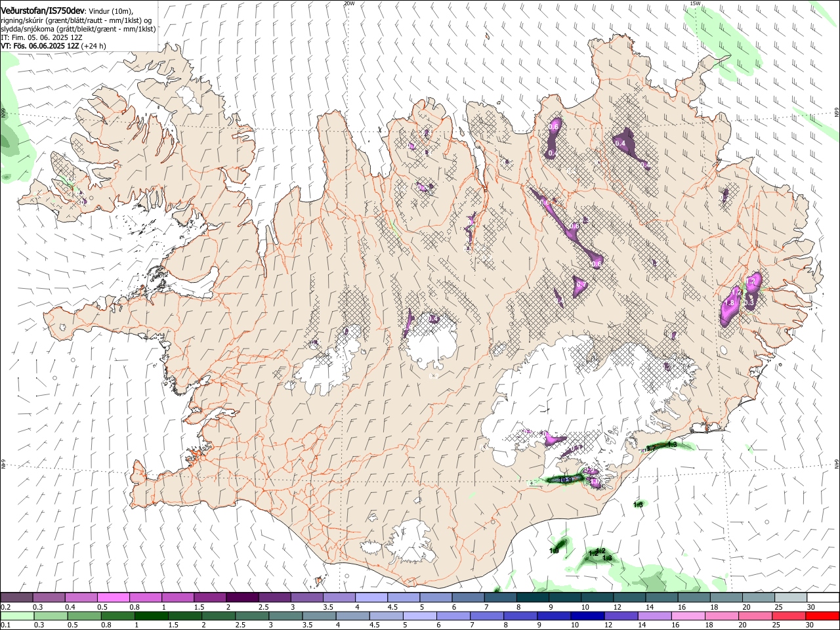The image size is (840, 630).
Task: Click the 'VT: Fös. 06.06.2025 12Z (+24 h)' line
Action: point(53,46)
